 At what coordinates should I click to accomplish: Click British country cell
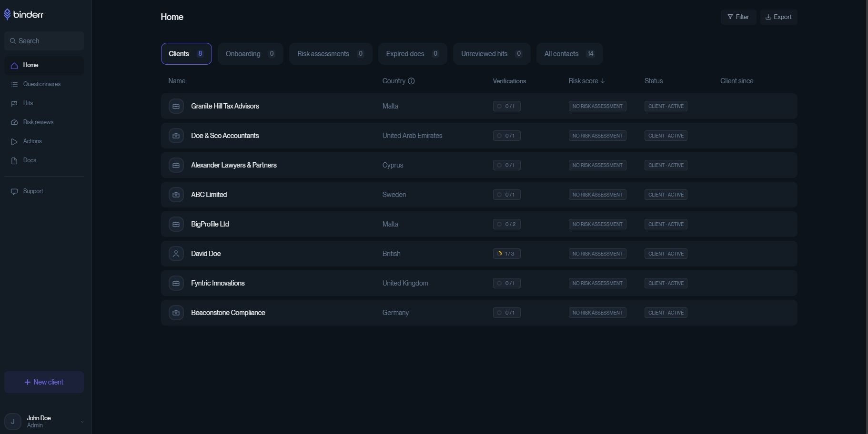(392, 254)
